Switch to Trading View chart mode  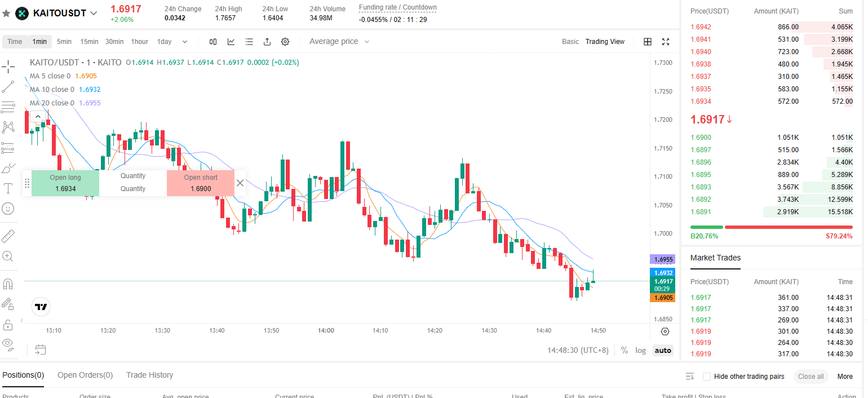pos(605,42)
